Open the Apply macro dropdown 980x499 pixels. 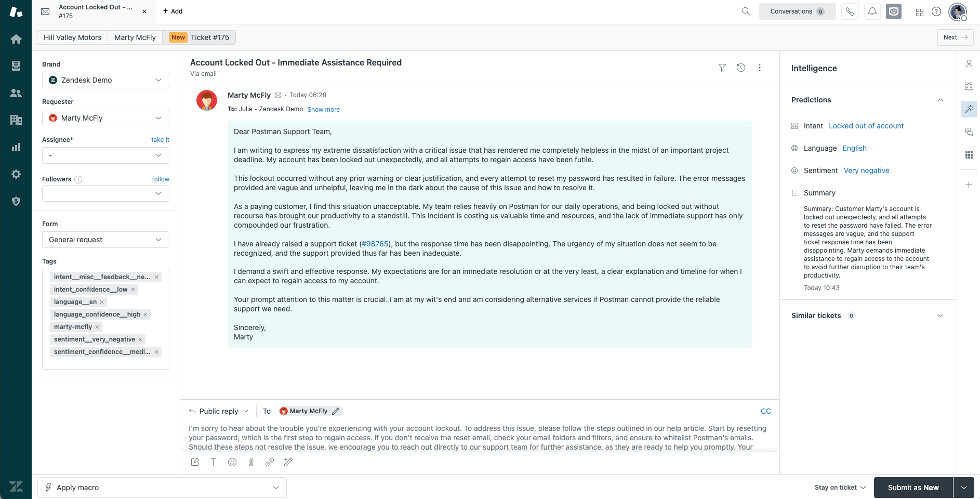click(x=162, y=488)
